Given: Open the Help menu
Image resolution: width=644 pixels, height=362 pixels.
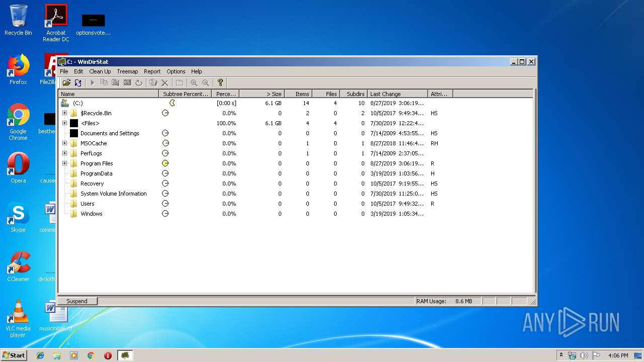Looking at the screenshot, I should 197,71.
